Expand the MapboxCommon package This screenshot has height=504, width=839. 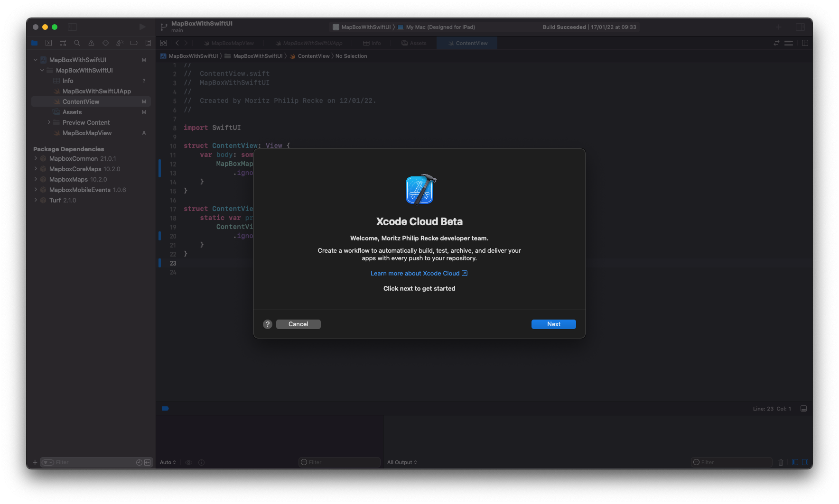(36, 158)
